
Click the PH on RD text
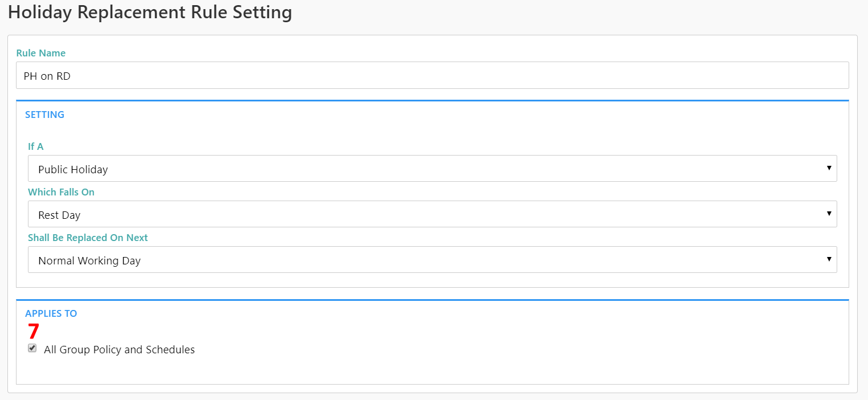pos(47,76)
